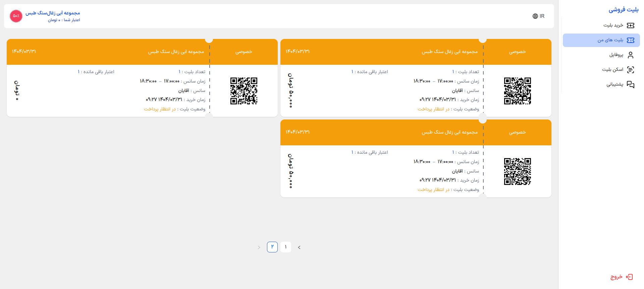Click the enabled pagination arrow beside page 1

point(299,247)
